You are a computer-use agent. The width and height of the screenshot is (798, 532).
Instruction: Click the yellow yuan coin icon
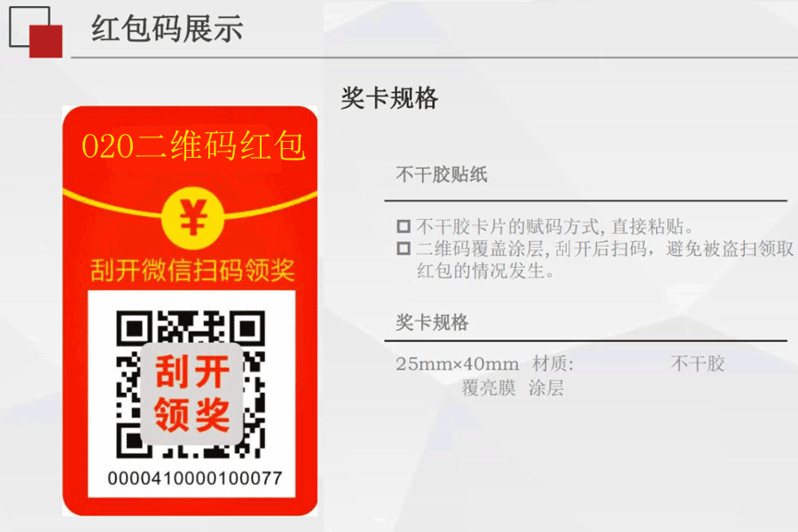193,218
